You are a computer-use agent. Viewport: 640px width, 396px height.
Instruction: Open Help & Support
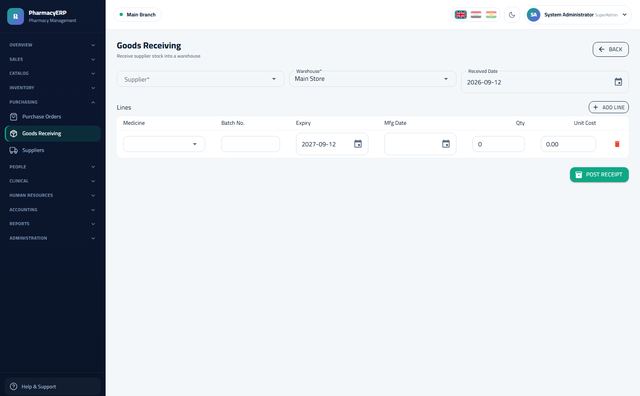click(52, 386)
